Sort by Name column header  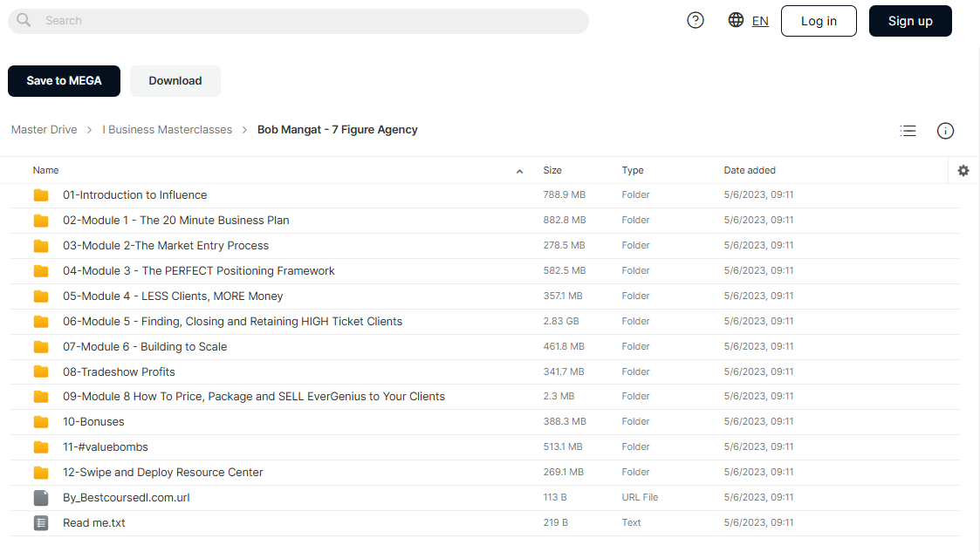pyautogui.click(x=45, y=170)
